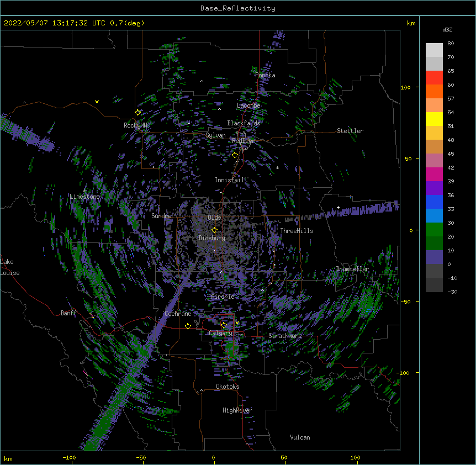
Task: Click the red 65 dBZ color swatch
Action: point(434,78)
